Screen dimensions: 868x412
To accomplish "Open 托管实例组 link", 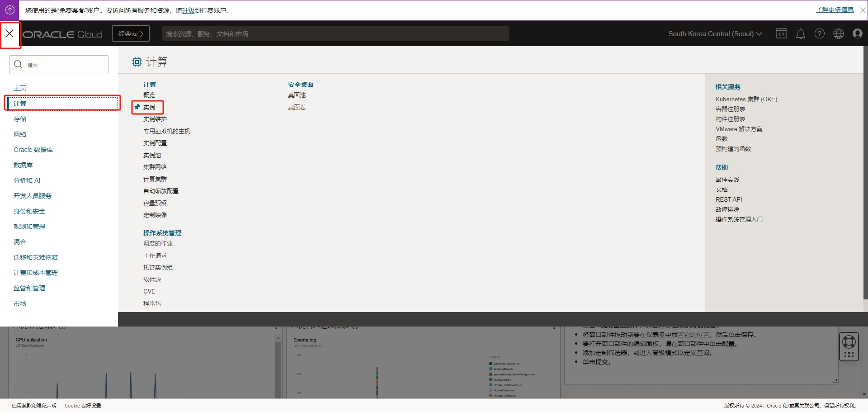I will click(158, 267).
